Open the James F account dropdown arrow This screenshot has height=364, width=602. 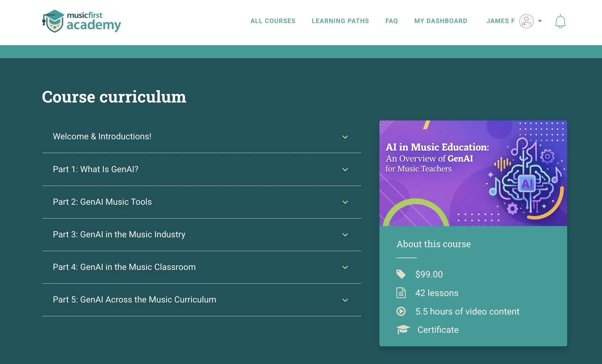click(x=540, y=21)
